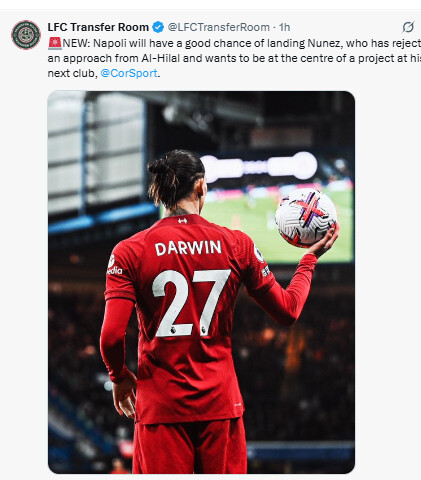Click the Premier League sleeve badge
Screen dimensions: 421x480
(258, 253)
